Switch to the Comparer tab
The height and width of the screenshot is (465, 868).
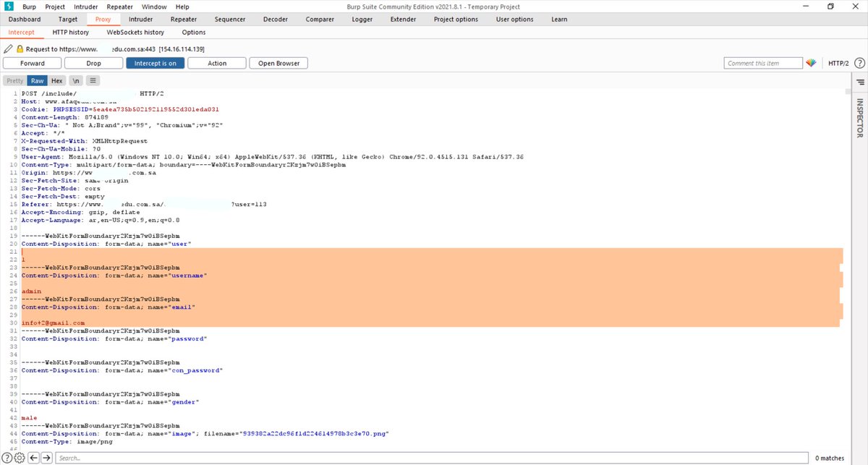point(320,20)
